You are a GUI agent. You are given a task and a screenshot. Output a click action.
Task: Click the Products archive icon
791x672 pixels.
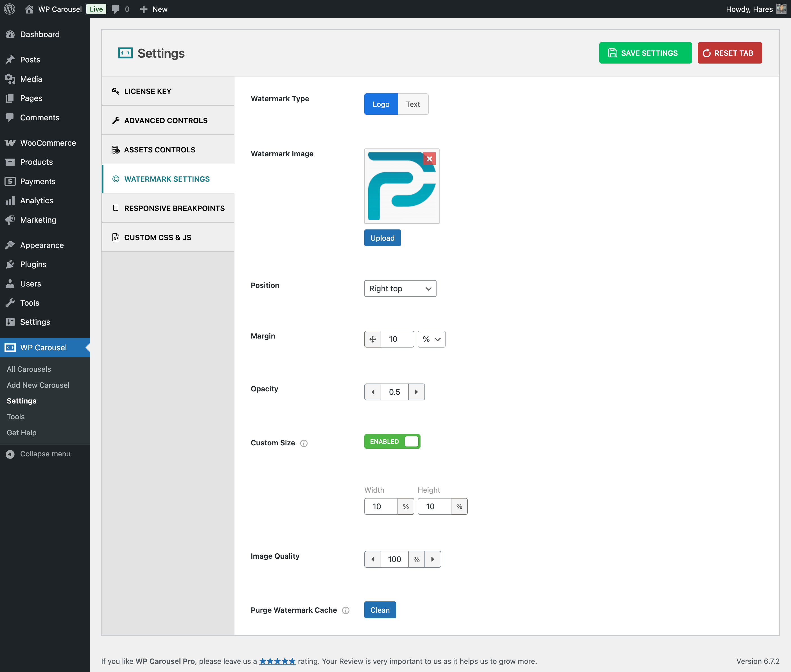[x=10, y=162]
